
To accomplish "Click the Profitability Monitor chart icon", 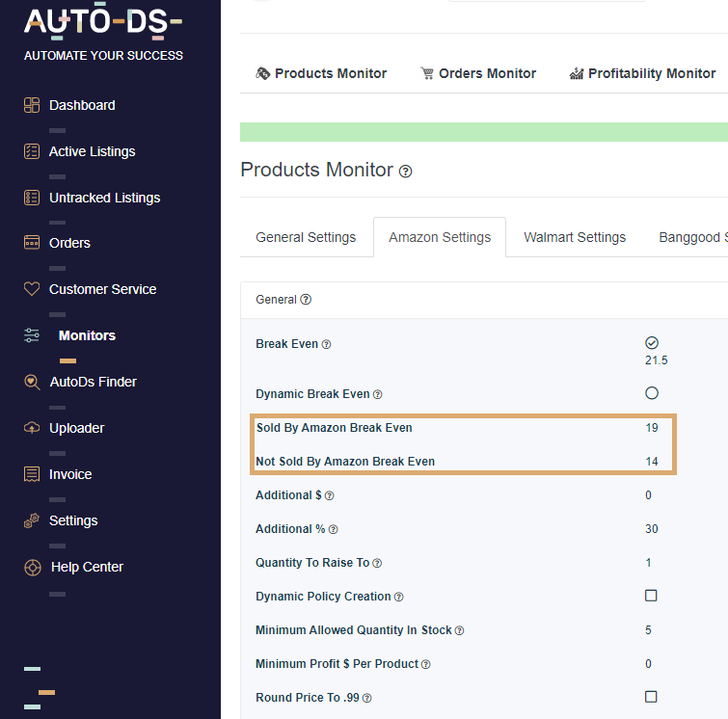I will pos(577,73).
